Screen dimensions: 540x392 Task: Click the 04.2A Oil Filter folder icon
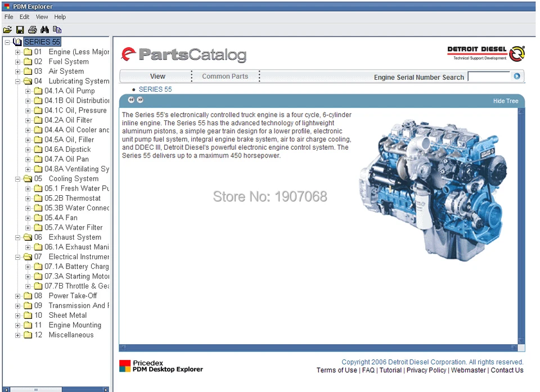[38, 120]
